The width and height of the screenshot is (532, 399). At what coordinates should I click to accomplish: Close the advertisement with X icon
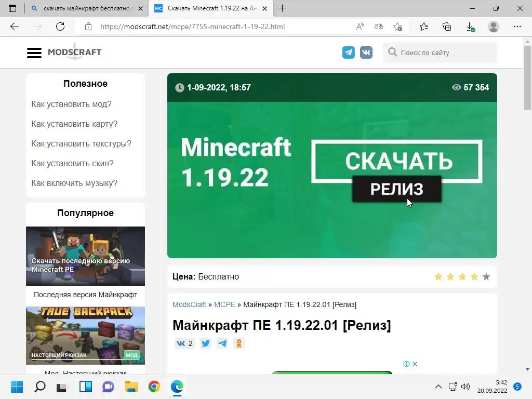pos(415,364)
